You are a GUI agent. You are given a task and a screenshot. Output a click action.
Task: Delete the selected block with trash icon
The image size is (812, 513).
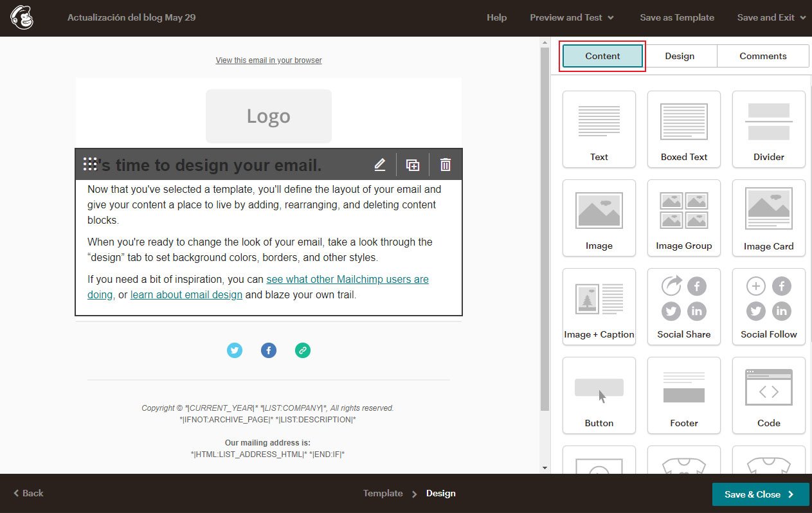click(x=446, y=165)
